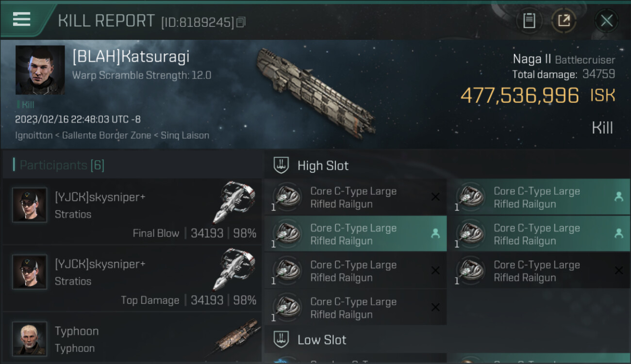Click the Ignoitton system link
Viewport: 631px width, 364px height.
[33, 135]
